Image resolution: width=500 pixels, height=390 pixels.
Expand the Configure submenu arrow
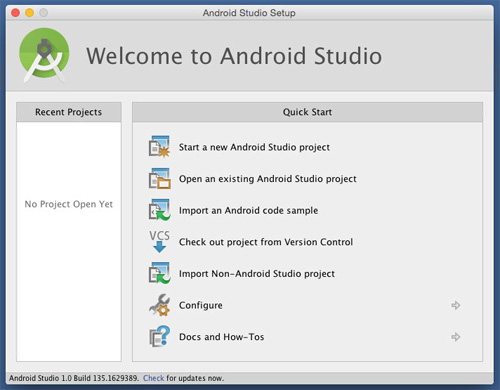pyautogui.click(x=456, y=305)
